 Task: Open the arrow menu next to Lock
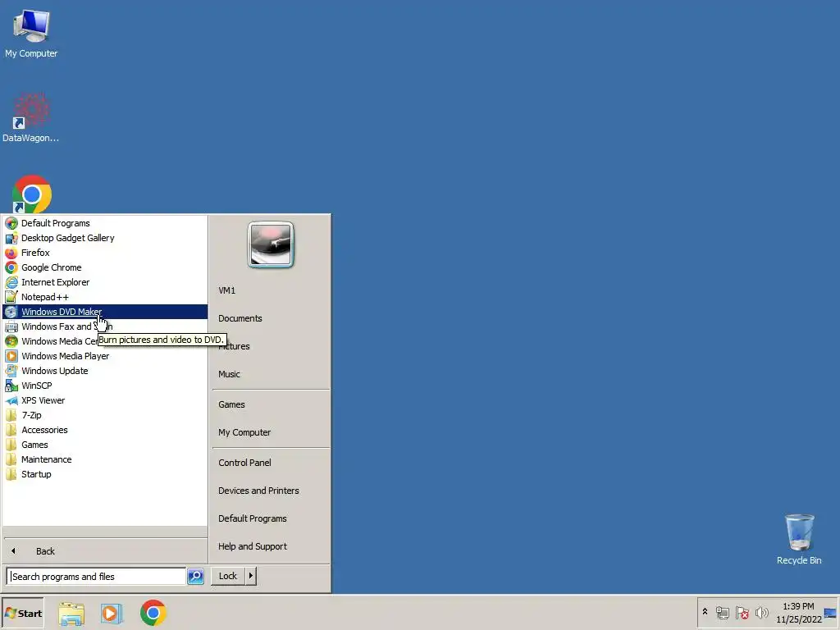click(x=251, y=576)
